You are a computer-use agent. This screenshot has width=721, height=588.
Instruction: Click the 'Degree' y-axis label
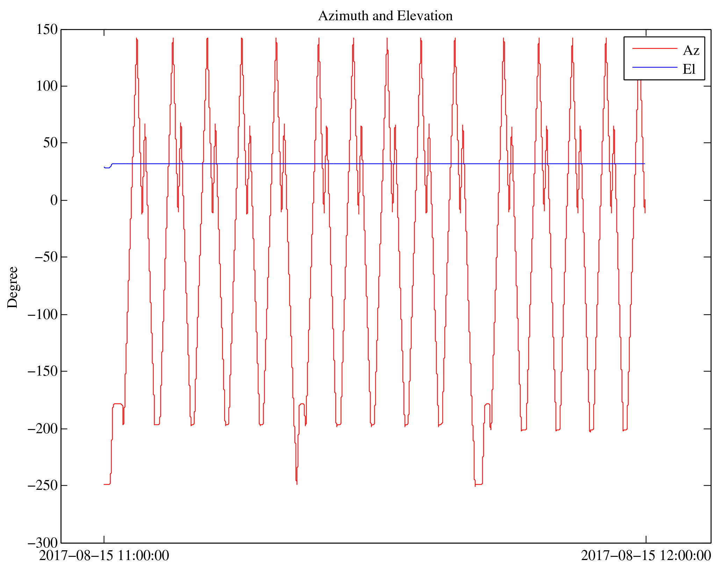(x=13, y=287)
